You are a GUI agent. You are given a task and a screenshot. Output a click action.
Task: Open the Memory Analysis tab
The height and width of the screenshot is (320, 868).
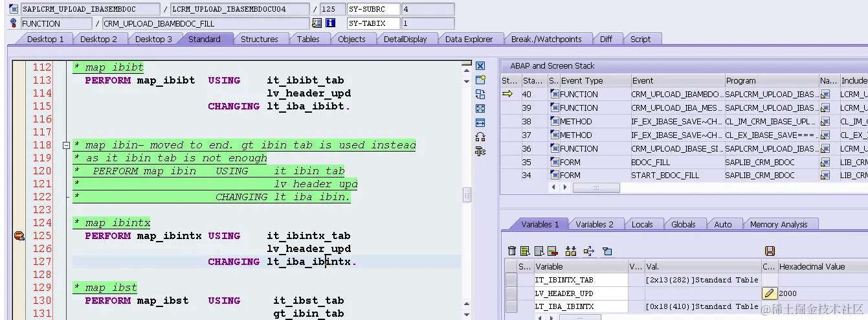[x=779, y=225]
